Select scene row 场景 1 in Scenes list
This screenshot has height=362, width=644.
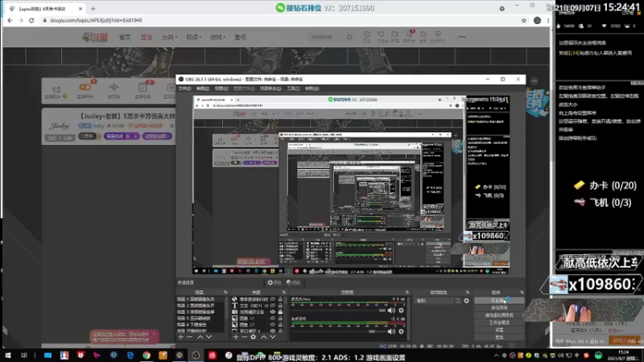(x=201, y=299)
